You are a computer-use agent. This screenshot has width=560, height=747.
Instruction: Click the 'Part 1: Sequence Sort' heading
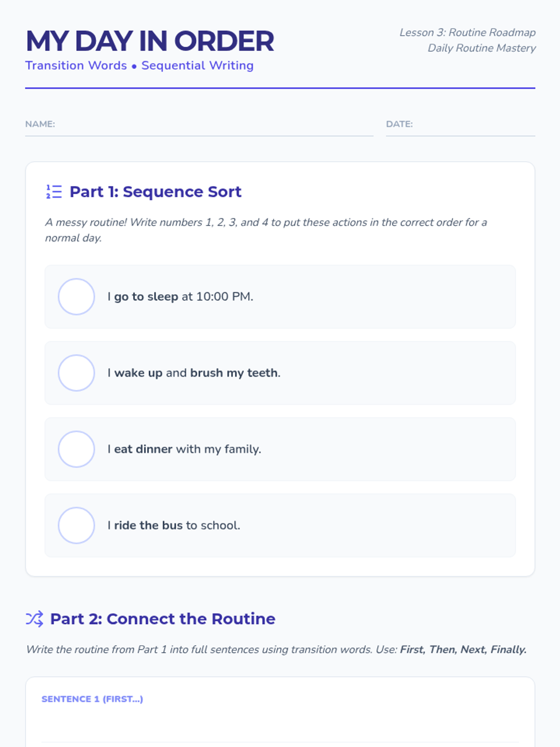pyautogui.click(x=155, y=191)
